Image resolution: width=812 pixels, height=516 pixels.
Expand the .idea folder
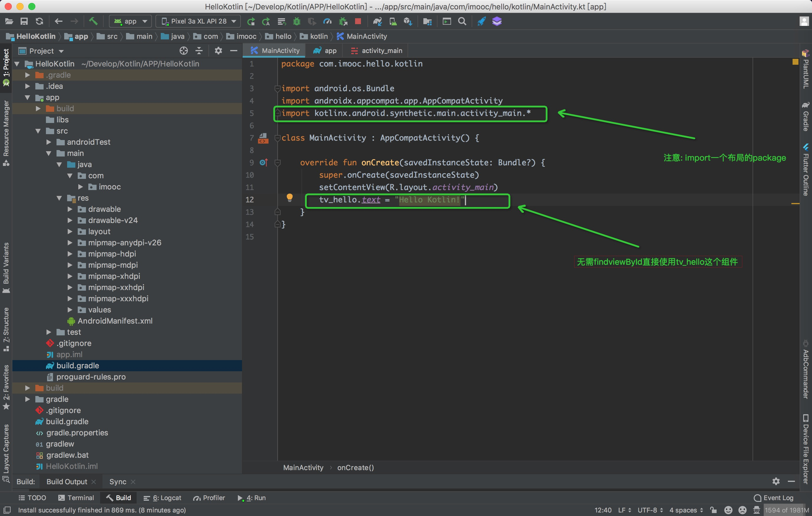[28, 86]
